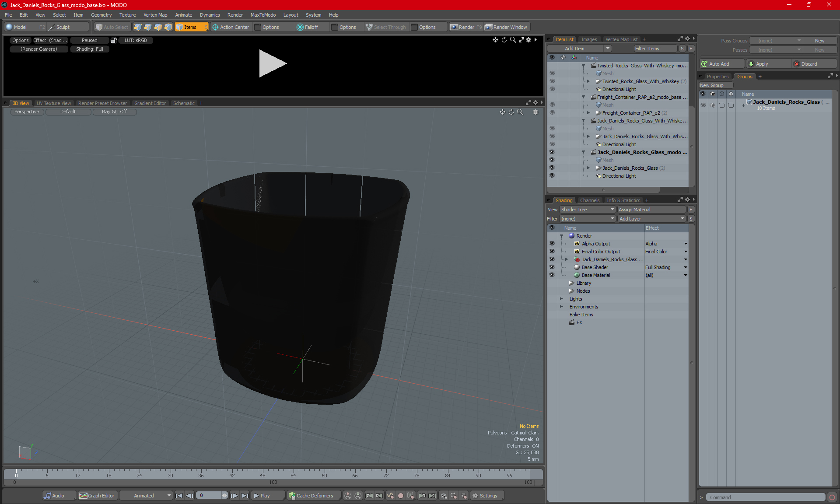Open 3D viewport gear settings

pos(535,112)
